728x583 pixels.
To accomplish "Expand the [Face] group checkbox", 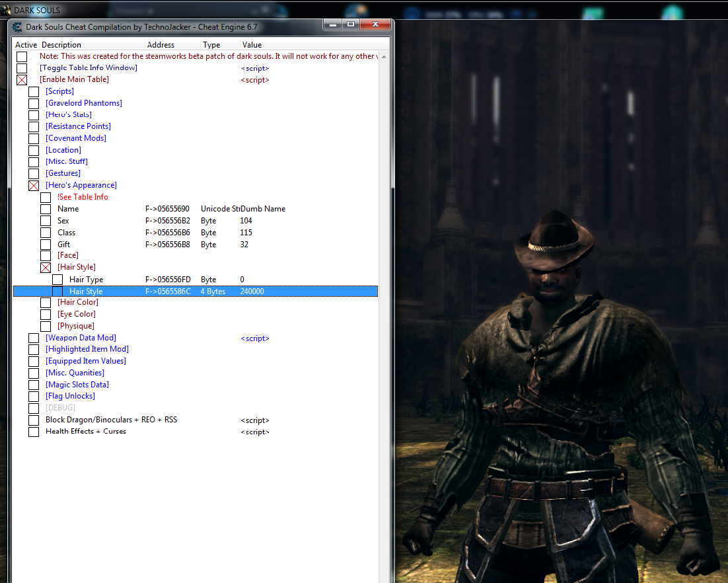I will [x=46, y=256].
